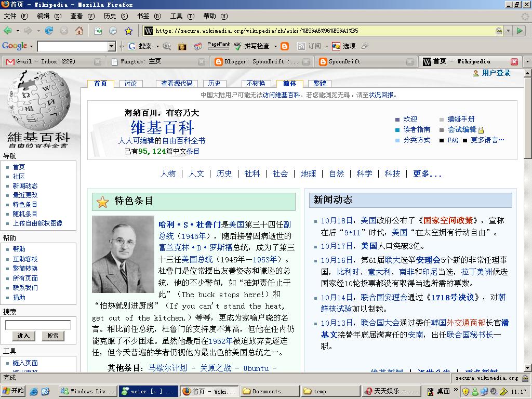
Task: Open the history clock toolbar icon
Action: pyautogui.click(x=113, y=31)
